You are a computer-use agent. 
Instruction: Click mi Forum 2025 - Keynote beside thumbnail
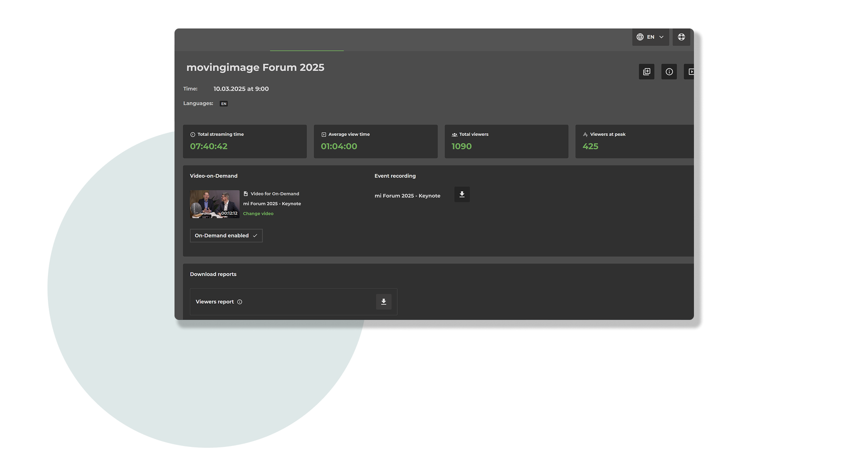272,204
